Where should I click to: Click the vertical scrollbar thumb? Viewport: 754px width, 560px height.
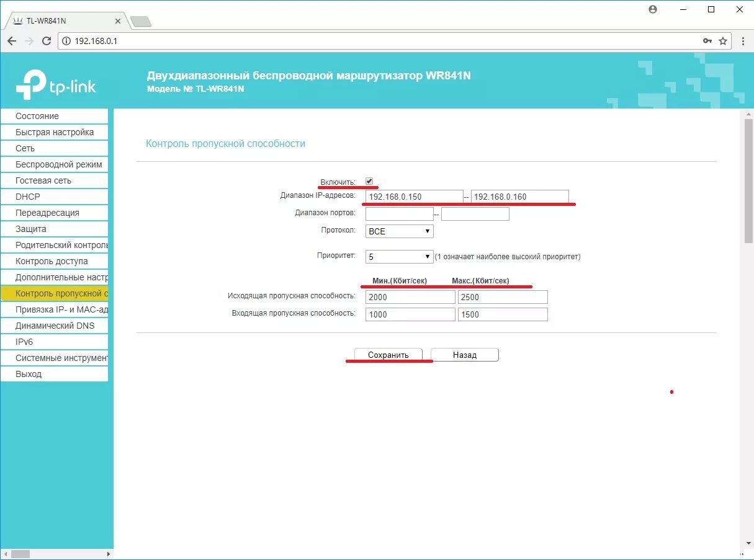(x=748, y=180)
